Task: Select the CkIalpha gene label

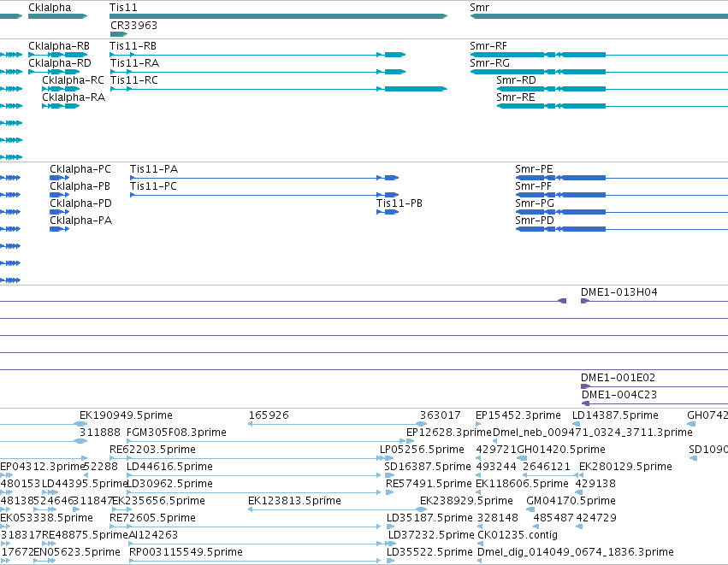Action: [50, 8]
